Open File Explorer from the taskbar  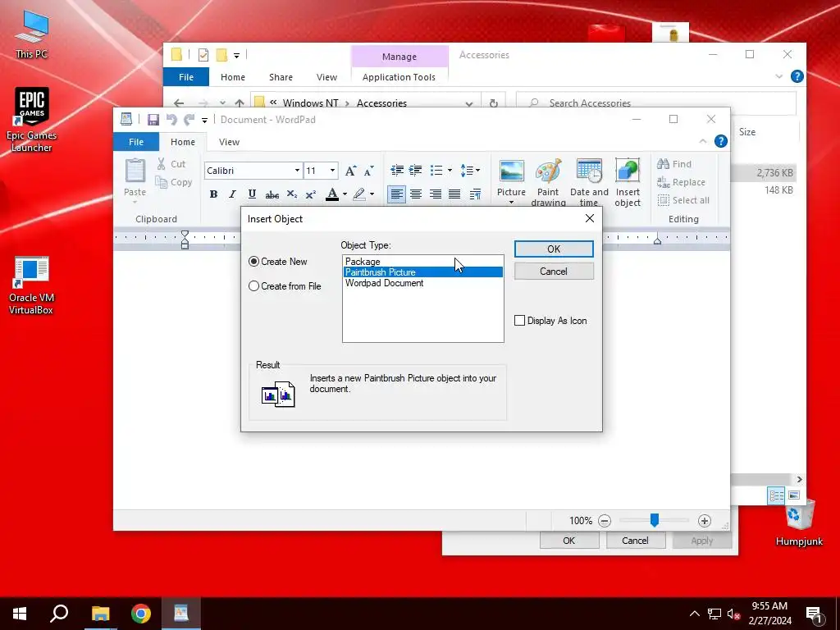point(100,614)
